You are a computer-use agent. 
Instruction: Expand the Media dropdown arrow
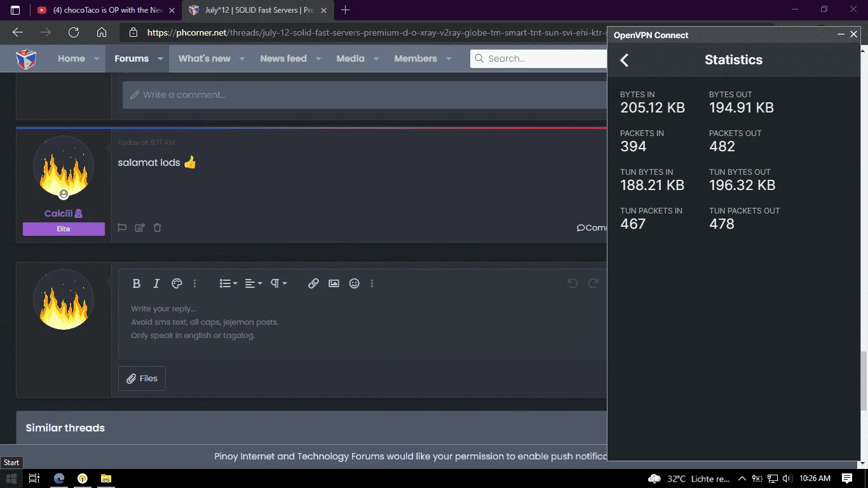[376, 58]
